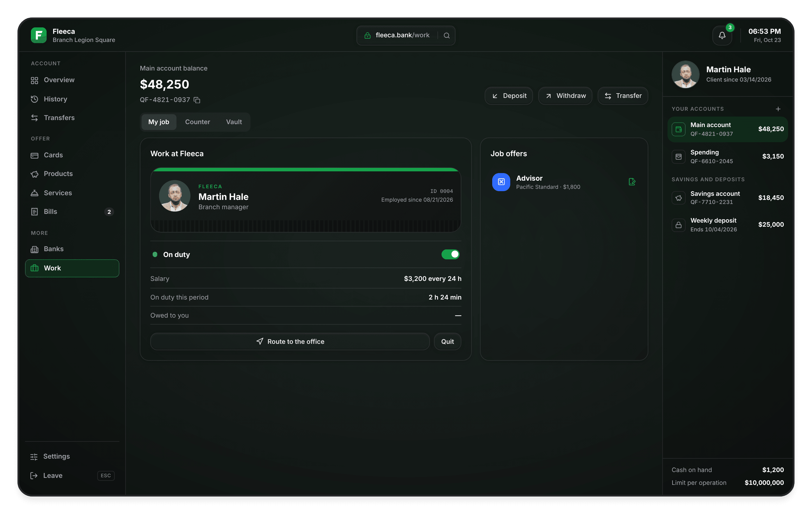Image resolution: width=812 pixels, height=514 pixels.
Task: Switch to the Counter tab
Action: (197, 122)
